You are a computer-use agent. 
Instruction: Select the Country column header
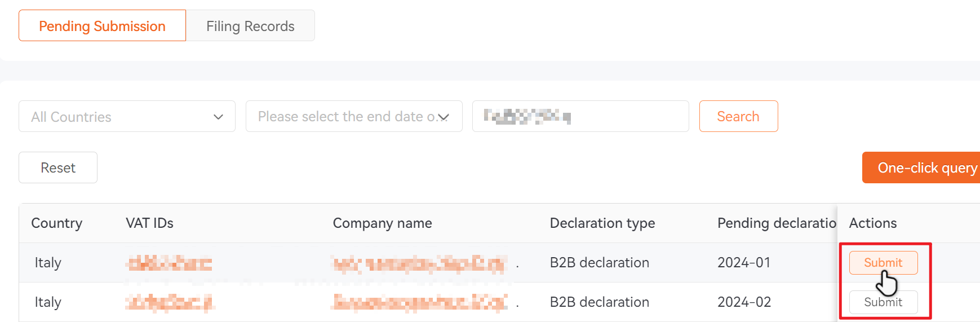click(56, 223)
